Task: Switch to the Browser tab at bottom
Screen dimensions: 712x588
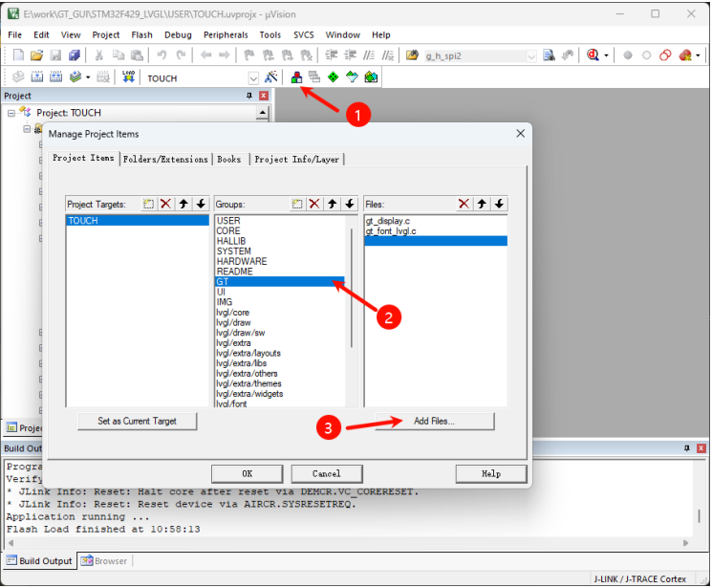Action: point(104,561)
